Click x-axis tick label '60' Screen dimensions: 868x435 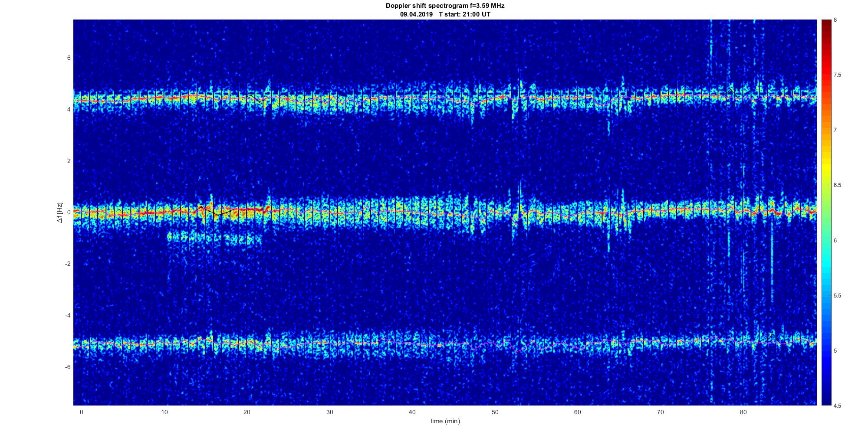coord(578,412)
